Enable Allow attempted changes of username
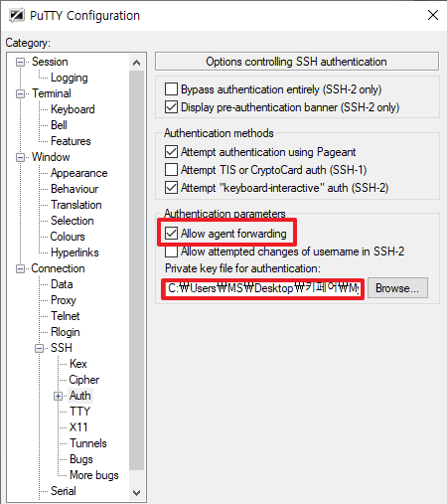This screenshot has height=504, width=447. (x=171, y=252)
